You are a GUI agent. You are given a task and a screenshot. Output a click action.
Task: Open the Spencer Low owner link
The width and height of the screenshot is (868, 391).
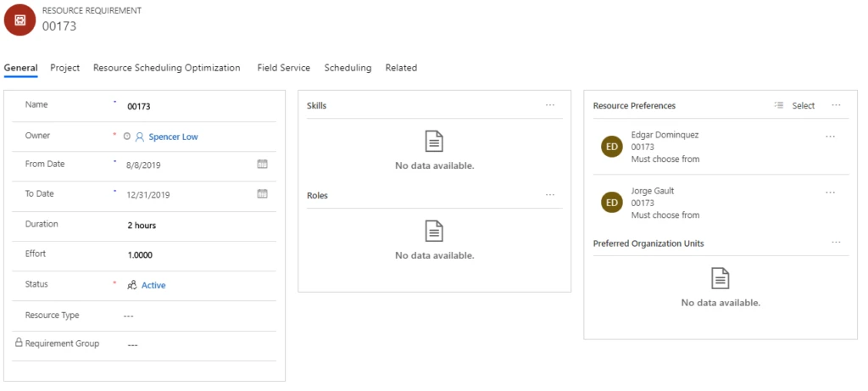173,137
